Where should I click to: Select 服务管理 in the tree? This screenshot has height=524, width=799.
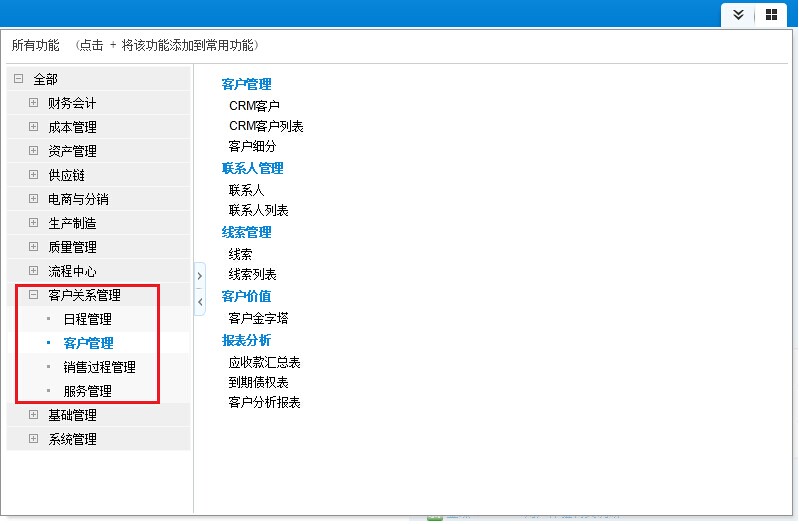[x=88, y=391]
